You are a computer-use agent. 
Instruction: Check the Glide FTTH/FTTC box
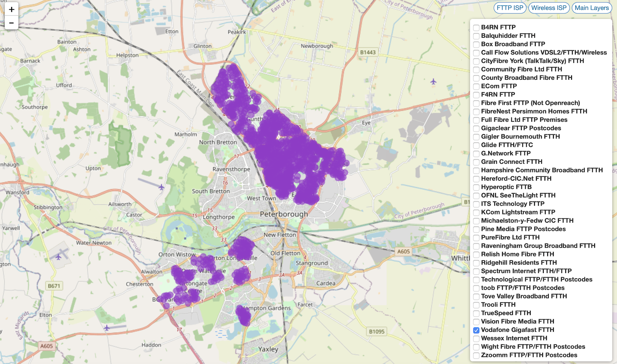(x=476, y=146)
